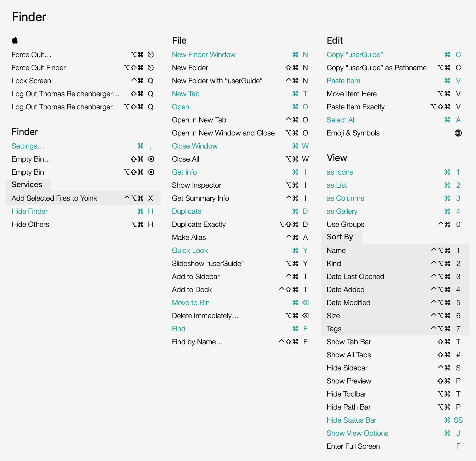The width and height of the screenshot is (476, 461).
Task: Click the New Finder Window shortcut entry
Action: click(x=204, y=55)
